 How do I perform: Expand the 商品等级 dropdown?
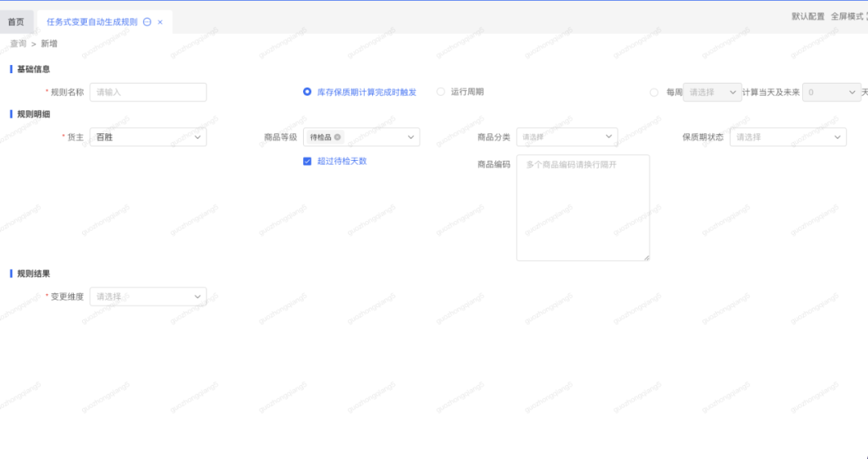point(362,137)
